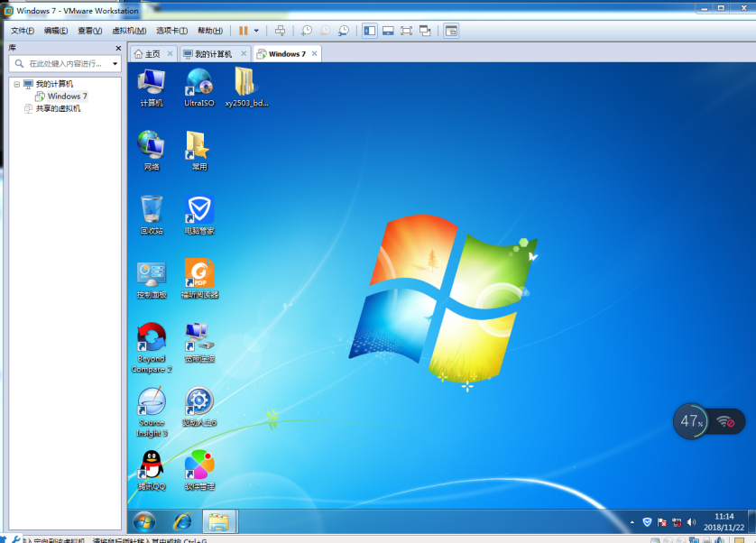The image size is (756, 543).
Task: Show hidden tray icons arrow
Action: 632,522
